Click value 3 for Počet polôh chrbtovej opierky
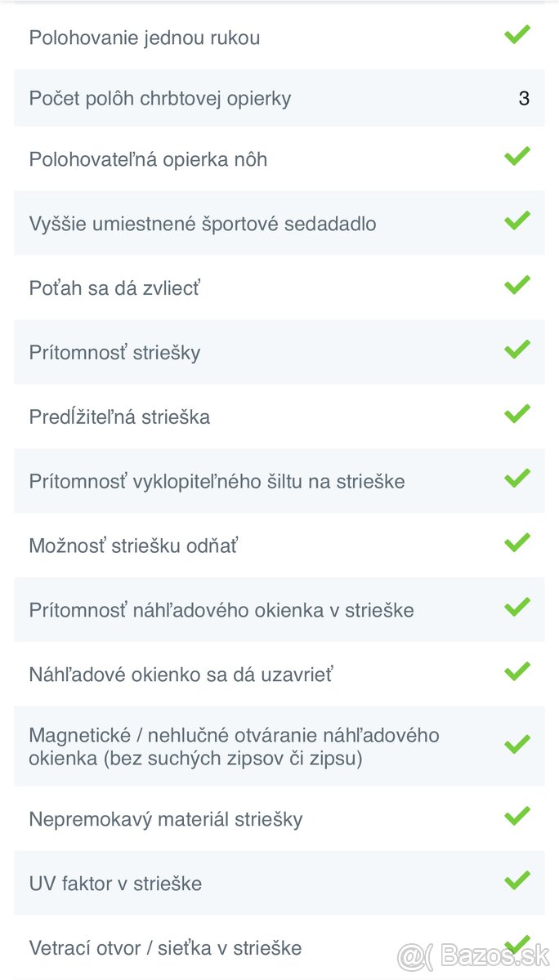The width and height of the screenshot is (559, 980). [x=524, y=99]
